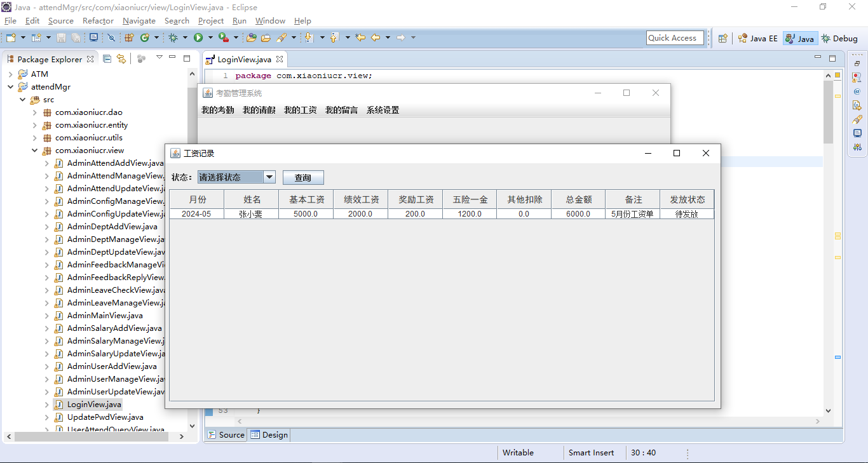Image resolution: width=868 pixels, height=463 pixels.
Task: Click the 待发放 status cell
Action: click(687, 214)
